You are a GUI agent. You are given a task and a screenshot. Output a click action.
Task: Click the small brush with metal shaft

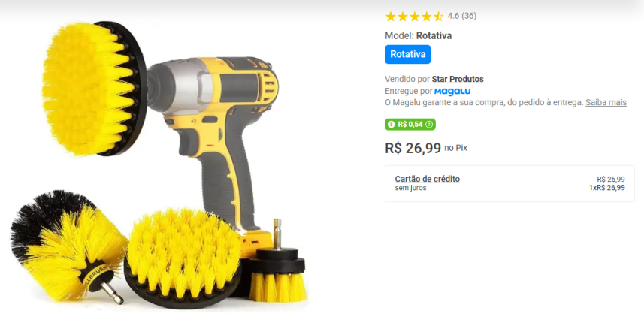click(277, 263)
